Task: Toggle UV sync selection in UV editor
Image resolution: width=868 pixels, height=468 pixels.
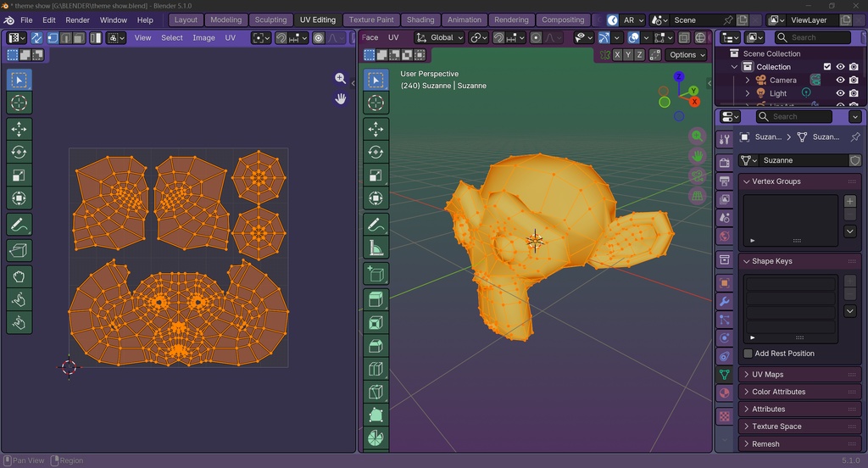Action: [x=36, y=37]
